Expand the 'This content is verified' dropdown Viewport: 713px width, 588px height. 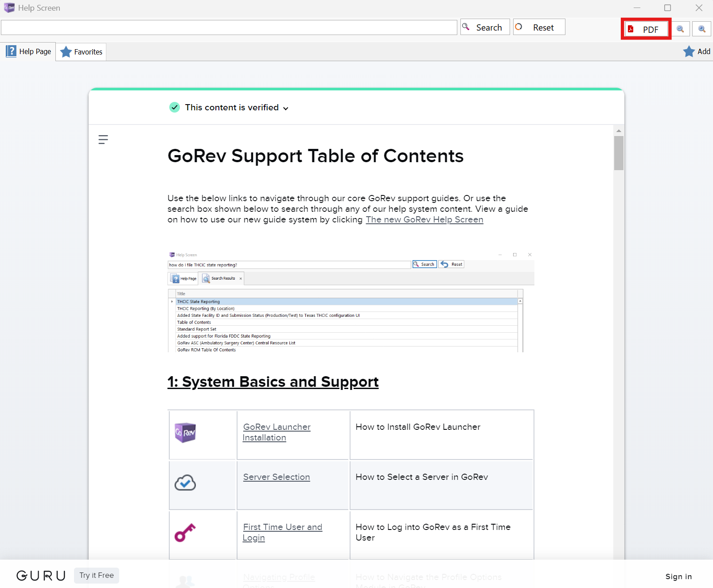click(x=286, y=109)
